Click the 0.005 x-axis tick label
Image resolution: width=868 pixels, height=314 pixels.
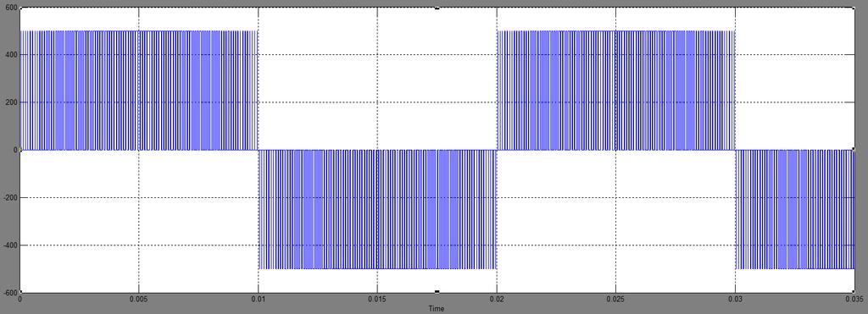(x=138, y=299)
